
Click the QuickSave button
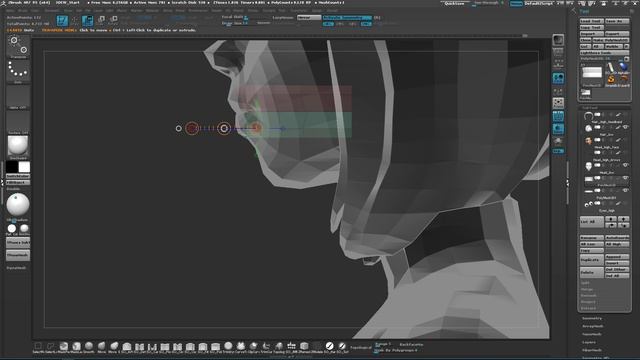click(x=454, y=3)
